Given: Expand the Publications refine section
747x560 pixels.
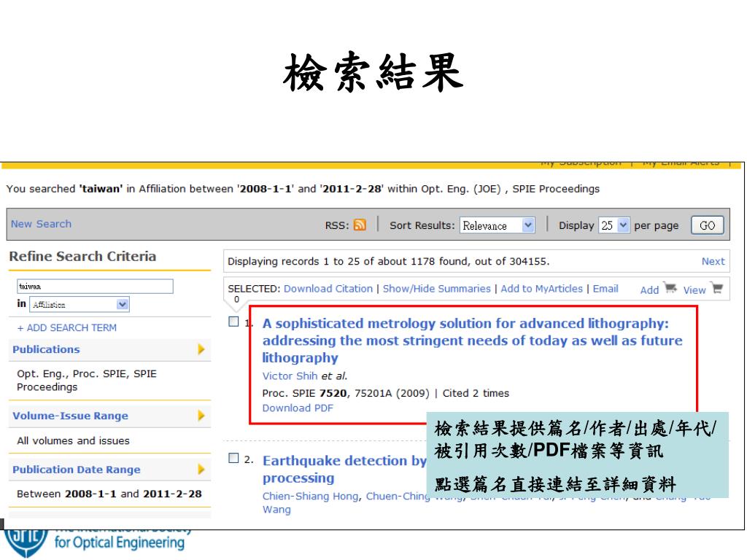Looking at the screenshot, I should [201, 349].
